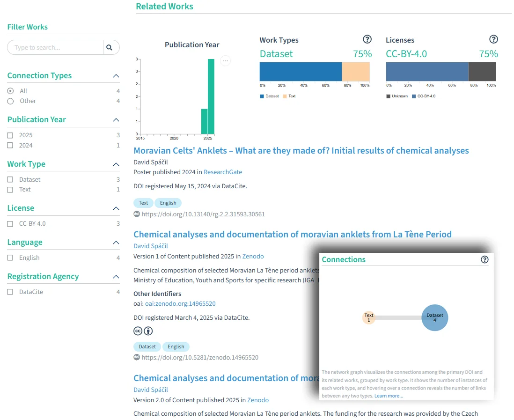Click the search magnifier button
The height and width of the screenshot is (420, 514).
(110, 47)
